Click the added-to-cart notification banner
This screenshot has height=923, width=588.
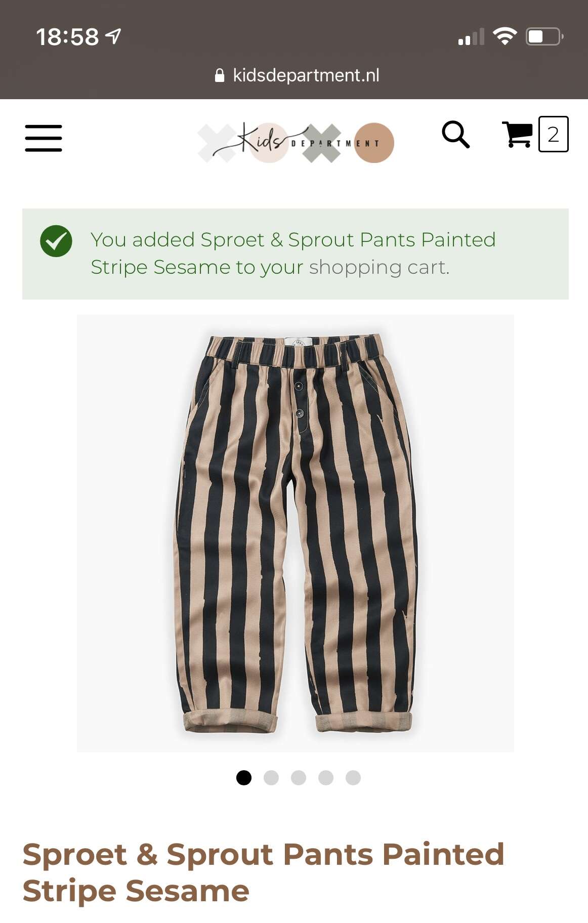coord(296,254)
